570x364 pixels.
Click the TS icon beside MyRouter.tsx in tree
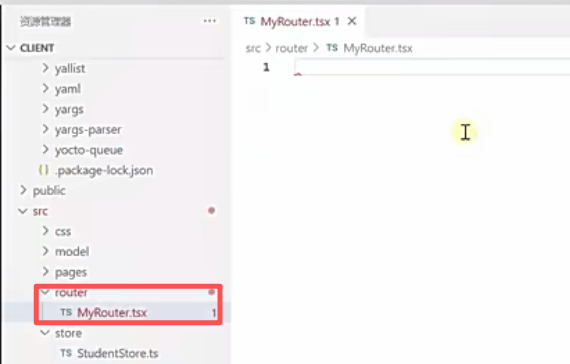[x=66, y=312]
